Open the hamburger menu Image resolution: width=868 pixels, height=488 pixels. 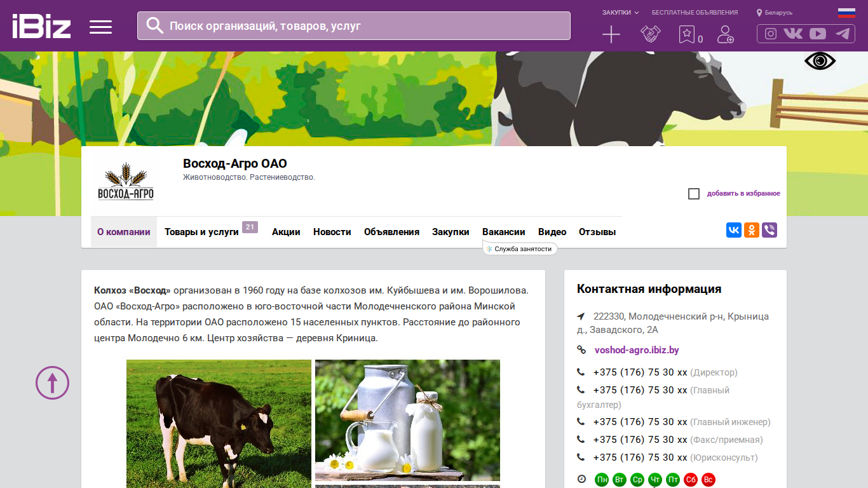pyautogui.click(x=100, y=27)
